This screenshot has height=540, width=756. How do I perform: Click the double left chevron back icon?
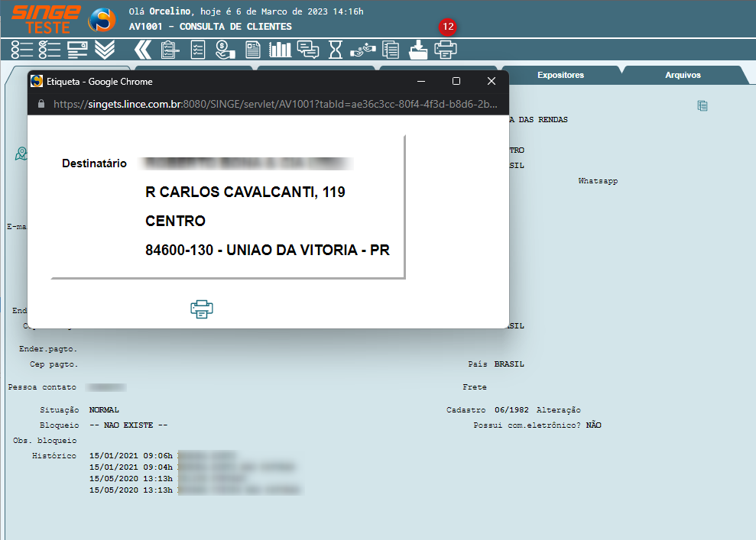[x=143, y=50]
